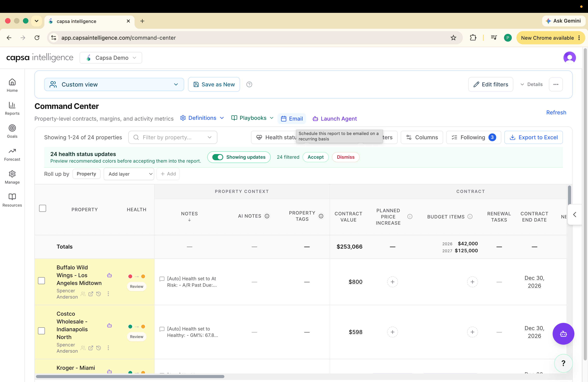Open the Following filter button
Image resolution: width=588 pixels, height=382 pixels.
point(473,137)
